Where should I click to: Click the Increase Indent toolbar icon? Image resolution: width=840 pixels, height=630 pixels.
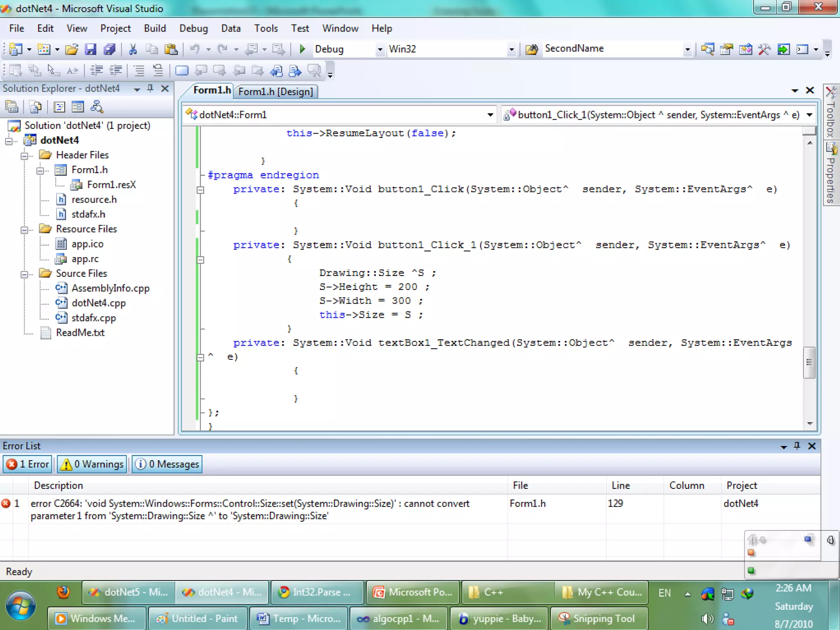[x=115, y=71]
